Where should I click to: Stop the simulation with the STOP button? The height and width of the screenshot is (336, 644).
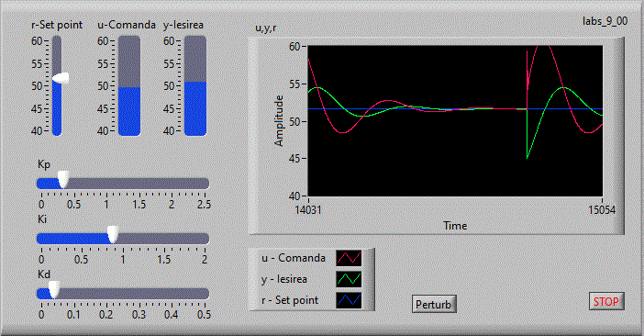[x=606, y=301]
